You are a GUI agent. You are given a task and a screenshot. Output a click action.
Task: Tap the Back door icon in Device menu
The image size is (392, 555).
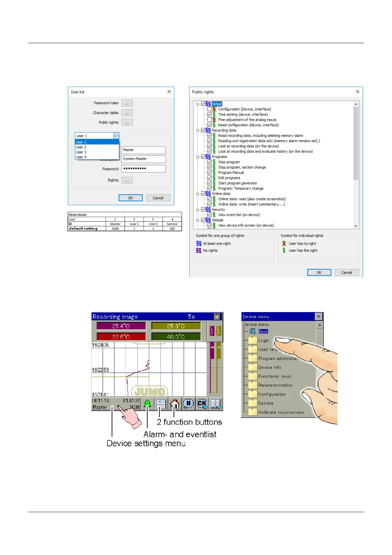tap(253, 331)
